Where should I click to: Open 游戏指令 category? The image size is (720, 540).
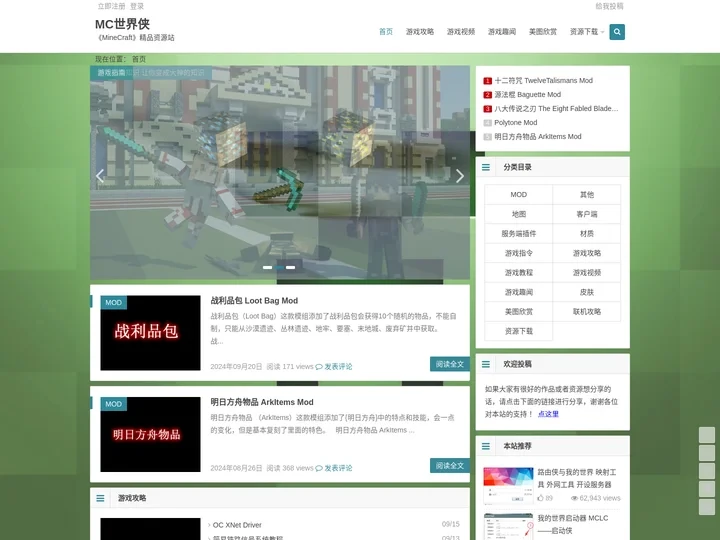point(518,253)
